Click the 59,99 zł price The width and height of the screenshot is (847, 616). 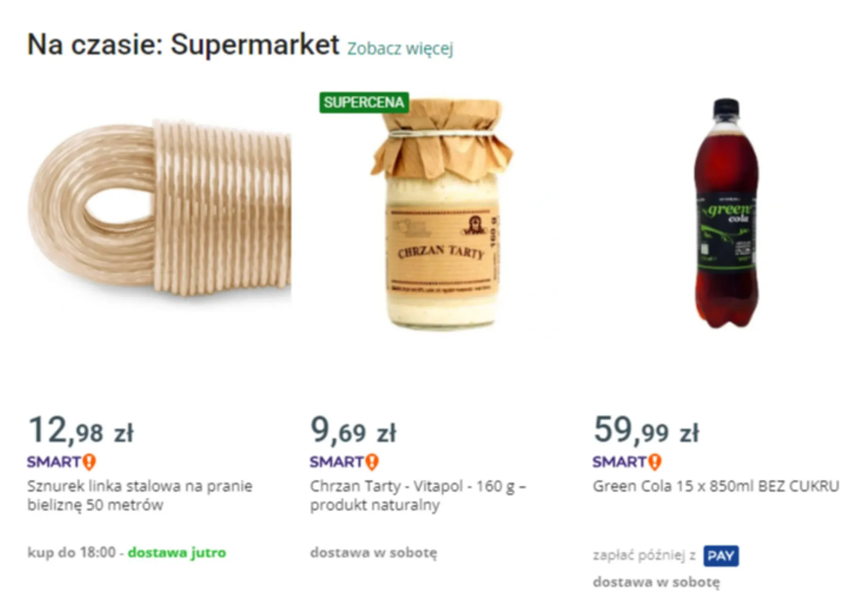click(646, 430)
